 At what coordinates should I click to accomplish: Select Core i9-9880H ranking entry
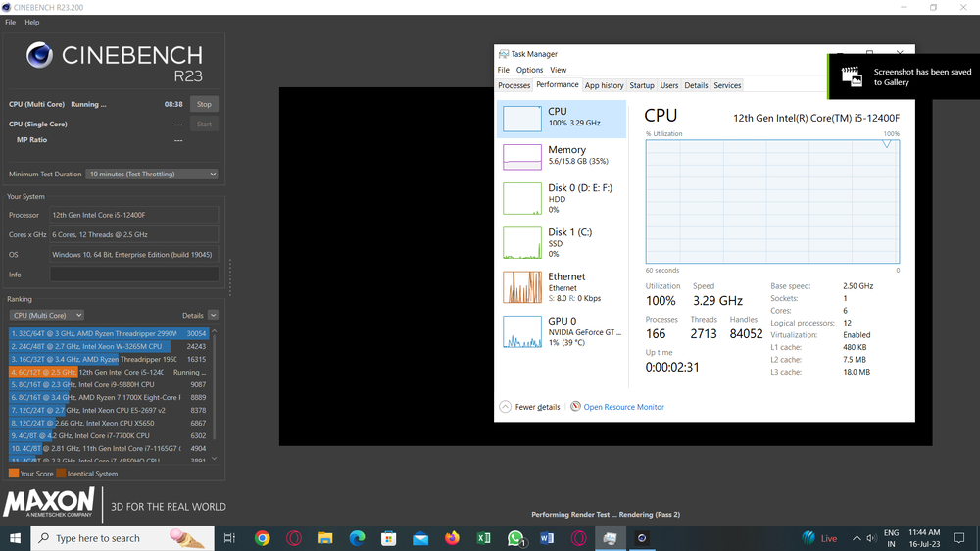[x=108, y=384]
